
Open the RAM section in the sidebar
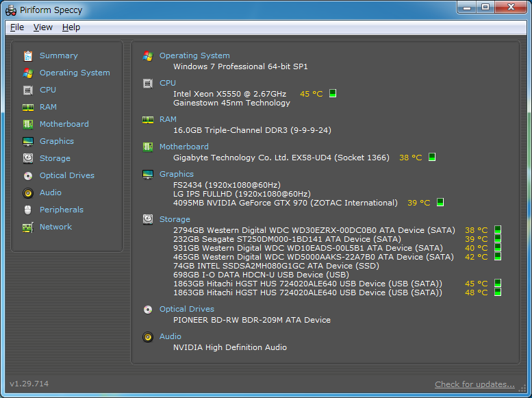coord(48,107)
